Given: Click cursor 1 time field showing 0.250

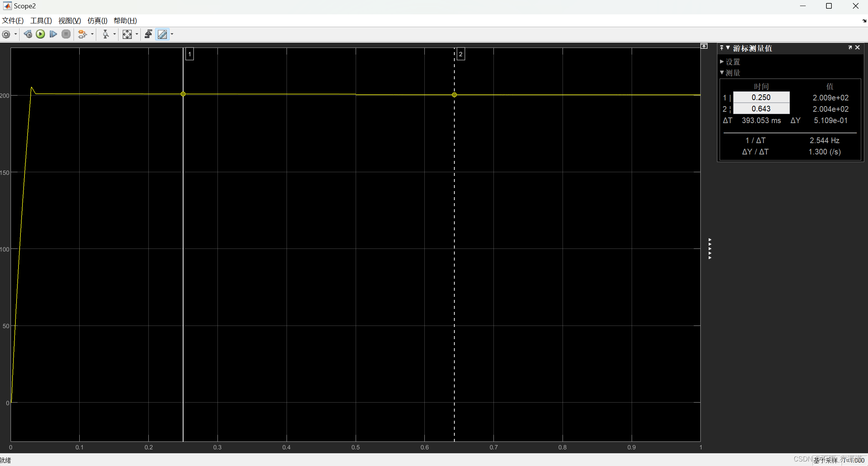Looking at the screenshot, I should (761, 97).
